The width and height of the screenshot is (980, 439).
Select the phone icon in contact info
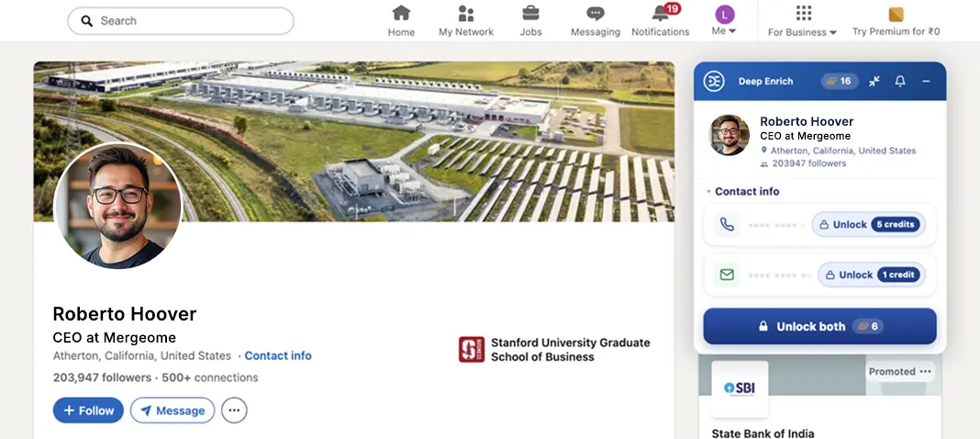[x=727, y=224]
